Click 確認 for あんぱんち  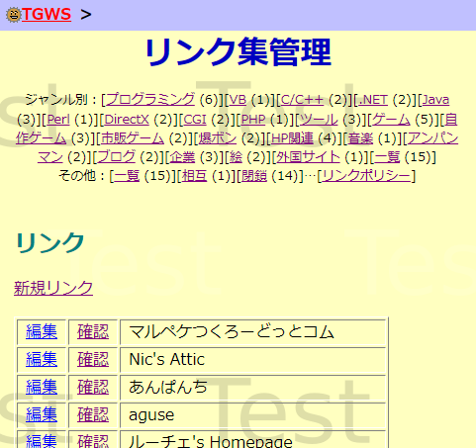(x=93, y=387)
